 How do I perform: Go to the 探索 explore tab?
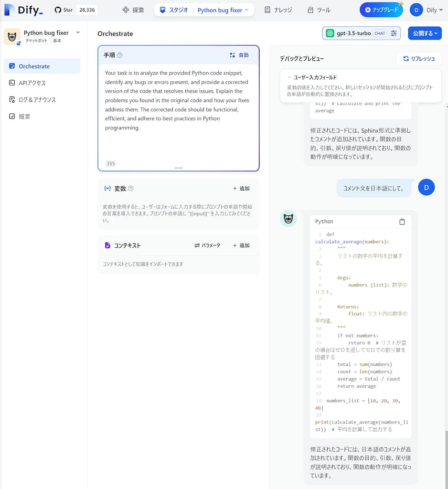(133, 10)
